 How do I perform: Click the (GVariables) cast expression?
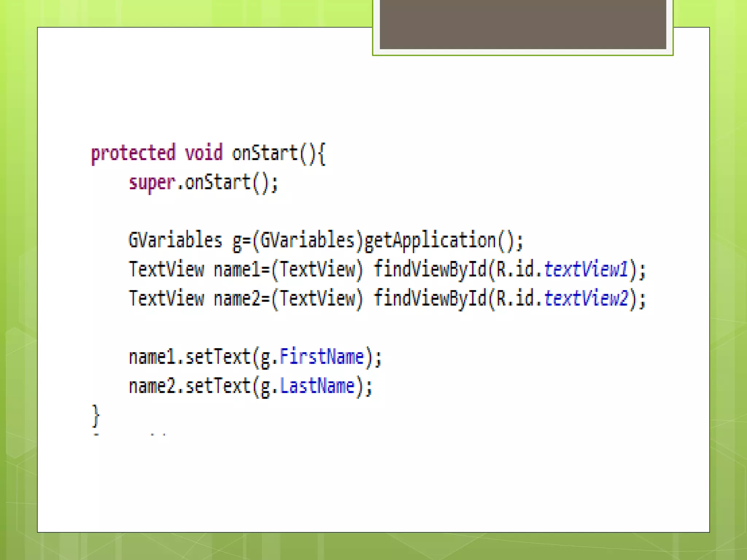[307, 241]
